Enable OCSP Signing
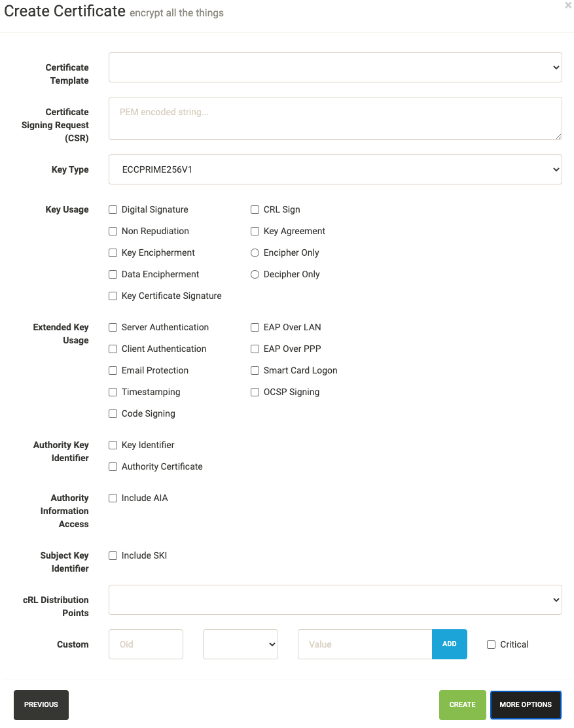Viewport: 574px width, 728px height. pyautogui.click(x=255, y=392)
